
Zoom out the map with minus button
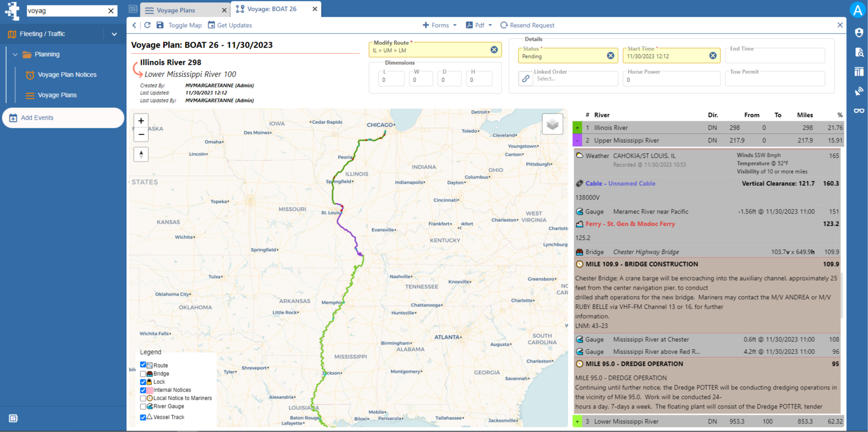click(141, 135)
